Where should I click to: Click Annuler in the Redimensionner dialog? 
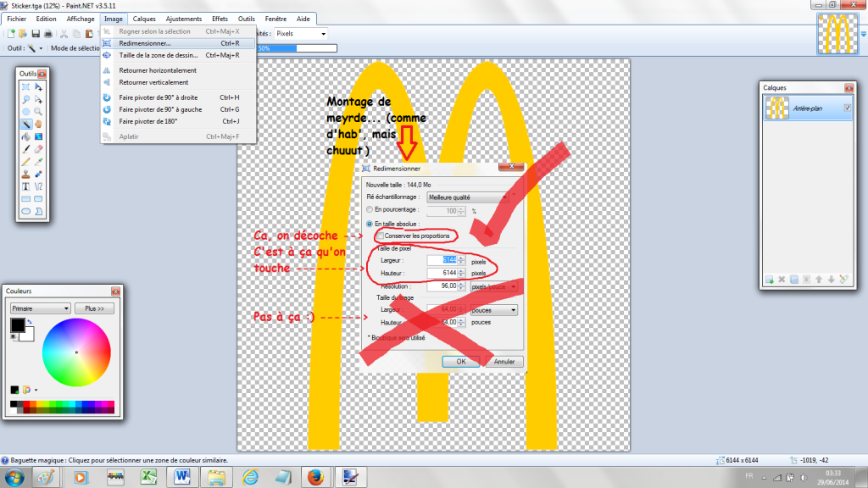[x=504, y=362]
